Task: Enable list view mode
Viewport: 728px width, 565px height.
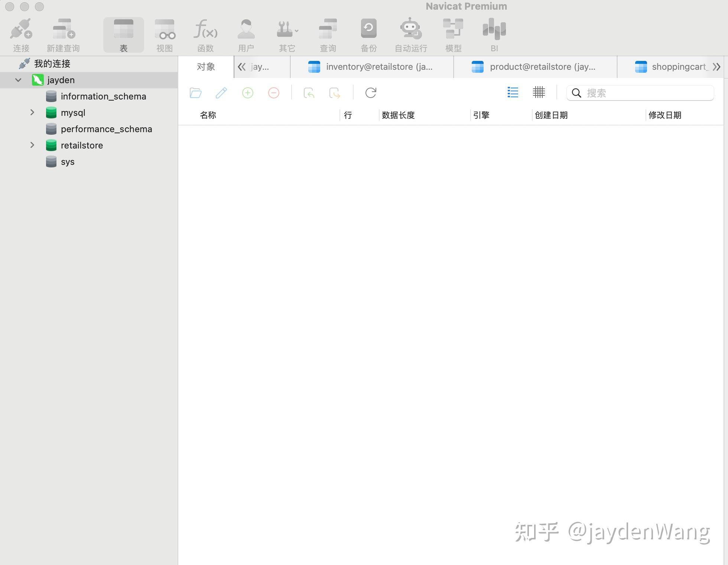Action: [513, 93]
